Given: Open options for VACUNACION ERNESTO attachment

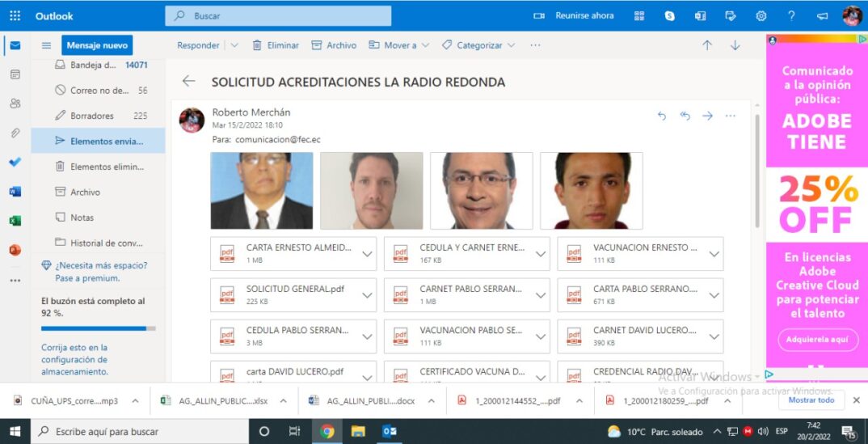Looking at the screenshot, I should pyautogui.click(x=714, y=254).
